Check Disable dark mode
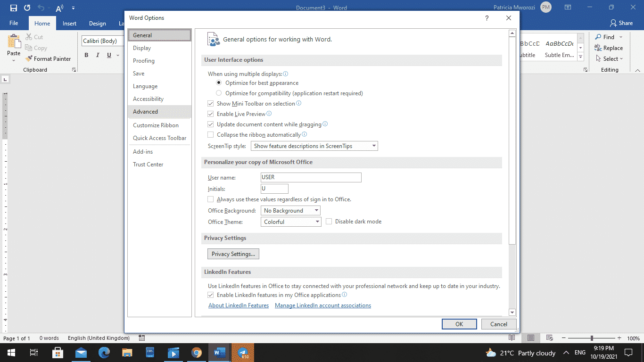644x362 pixels. [329, 222]
